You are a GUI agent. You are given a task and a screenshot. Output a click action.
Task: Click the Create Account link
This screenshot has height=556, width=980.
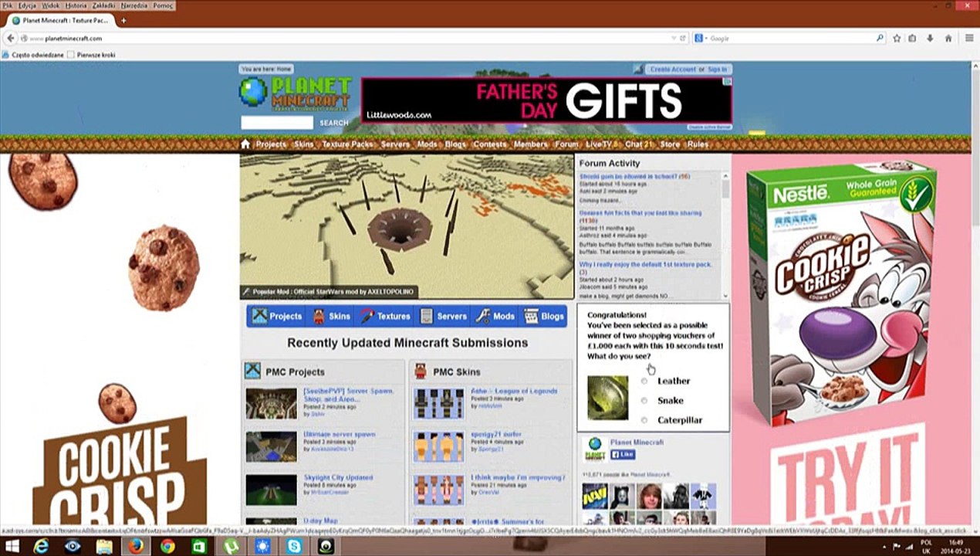click(x=673, y=69)
